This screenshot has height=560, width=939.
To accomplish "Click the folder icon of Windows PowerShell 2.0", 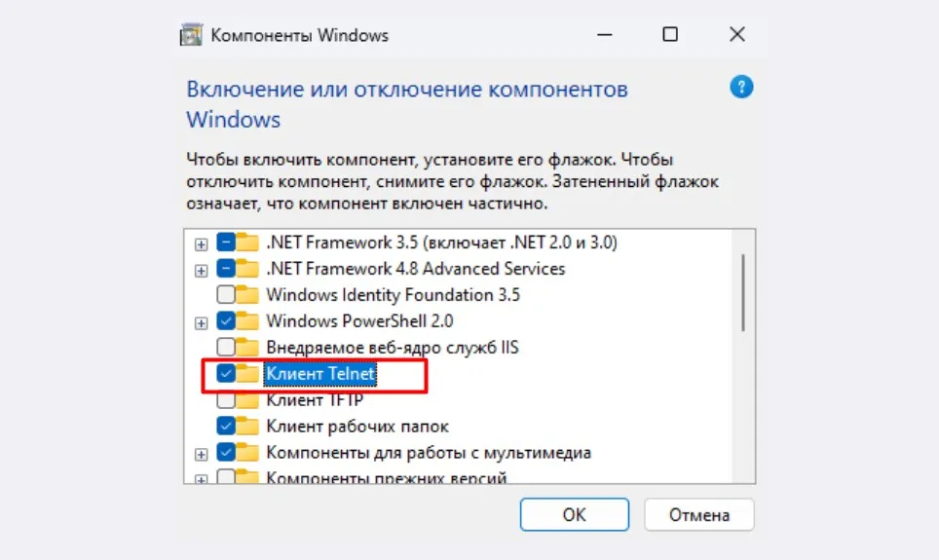I will click(x=246, y=320).
